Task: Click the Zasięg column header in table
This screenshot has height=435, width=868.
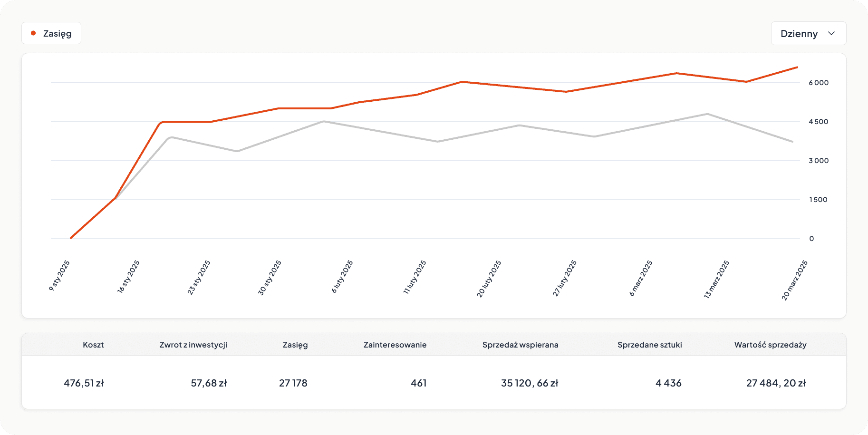Action: click(295, 345)
